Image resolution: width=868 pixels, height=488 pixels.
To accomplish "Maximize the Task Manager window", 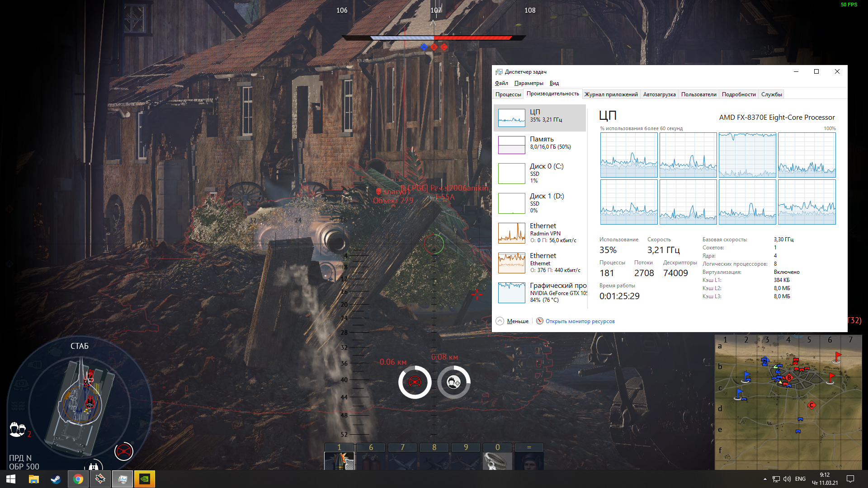I will pos(816,71).
